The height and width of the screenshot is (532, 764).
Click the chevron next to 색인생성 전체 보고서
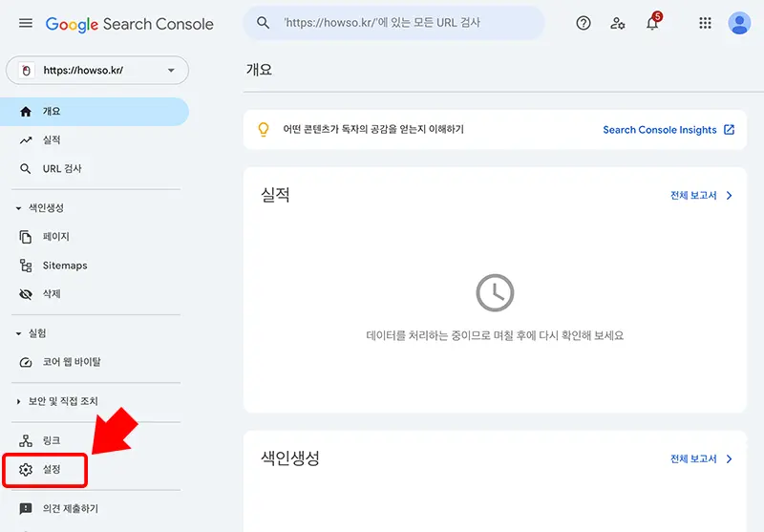pyautogui.click(x=729, y=458)
